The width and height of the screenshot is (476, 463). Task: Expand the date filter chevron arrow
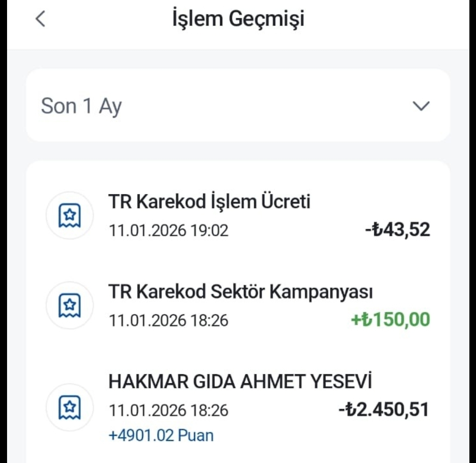pyautogui.click(x=420, y=106)
